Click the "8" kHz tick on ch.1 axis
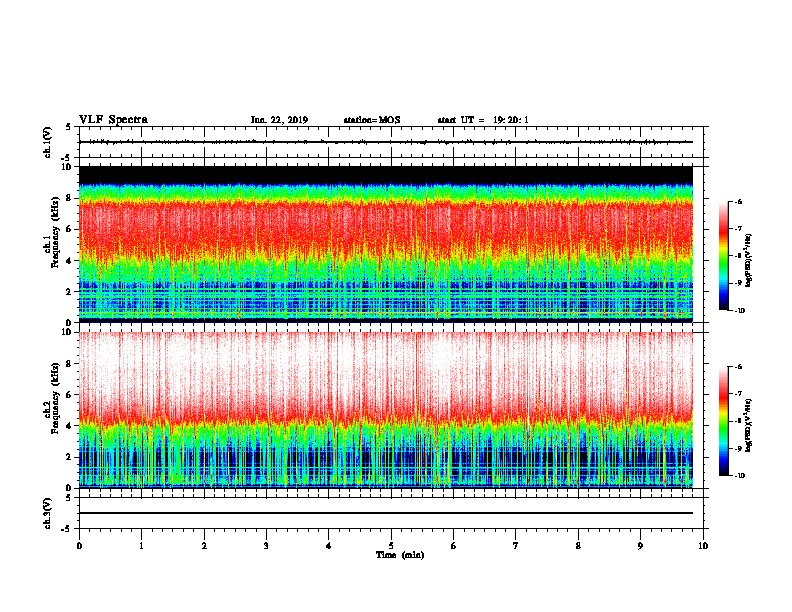 [x=69, y=198]
